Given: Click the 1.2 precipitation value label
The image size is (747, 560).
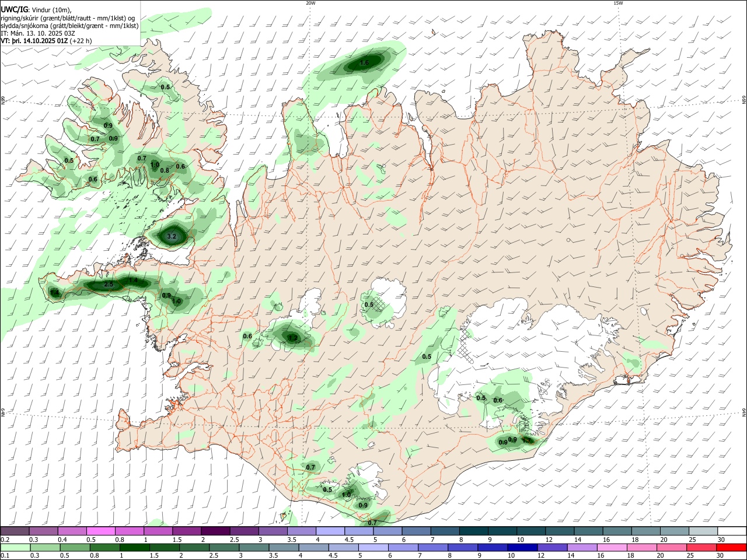Looking at the screenshot, I should pos(293,338).
